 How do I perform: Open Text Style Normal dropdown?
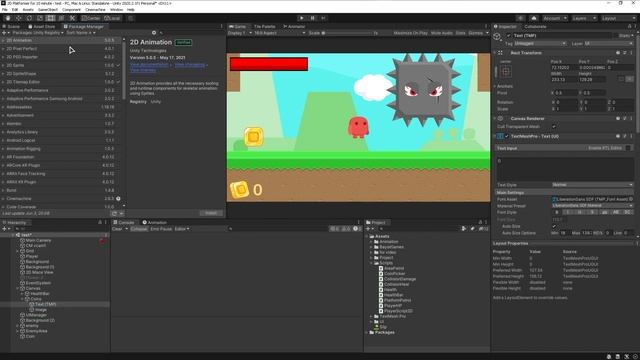tap(592, 185)
